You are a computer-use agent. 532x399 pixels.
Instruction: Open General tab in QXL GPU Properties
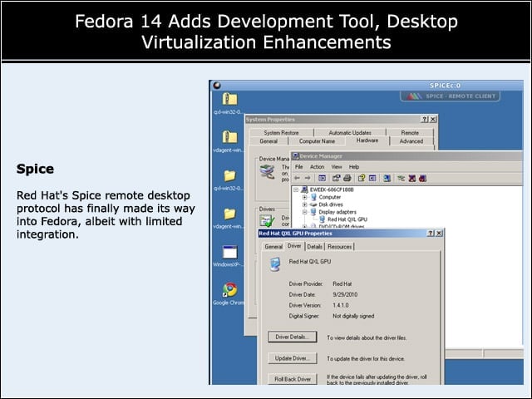tap(273, 247)
